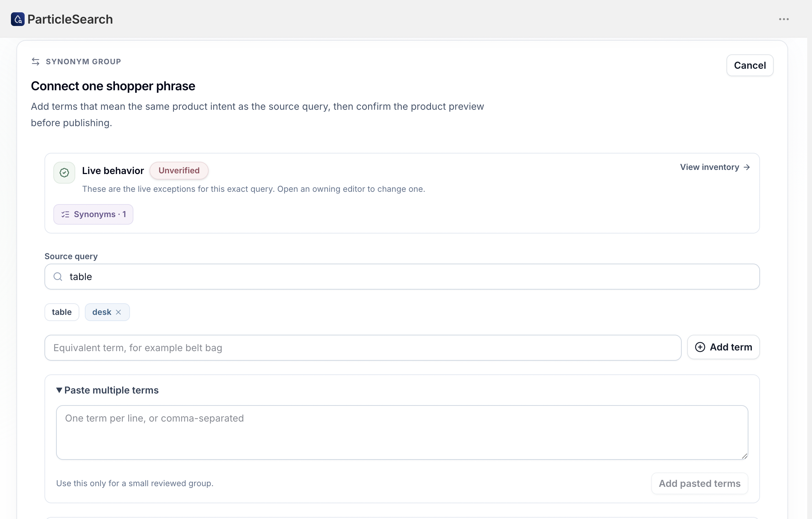Viewport: 812px width, 519px height.
Task: Click the checklist icon in Synonyms chip
Action: coord(65,214)
